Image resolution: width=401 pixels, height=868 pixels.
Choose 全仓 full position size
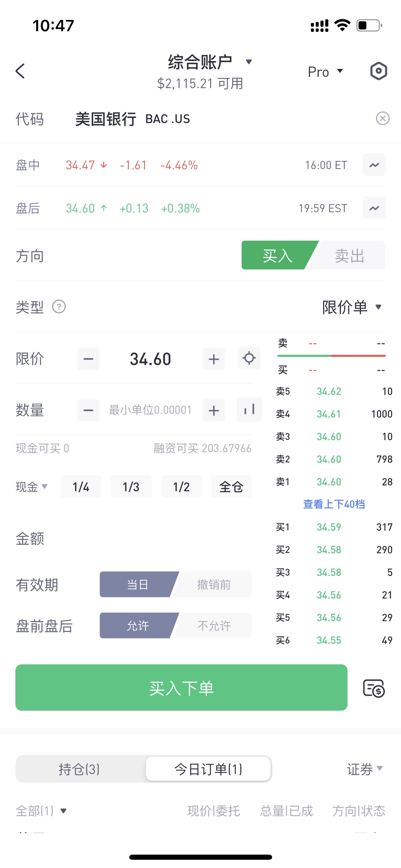[231, 487]
